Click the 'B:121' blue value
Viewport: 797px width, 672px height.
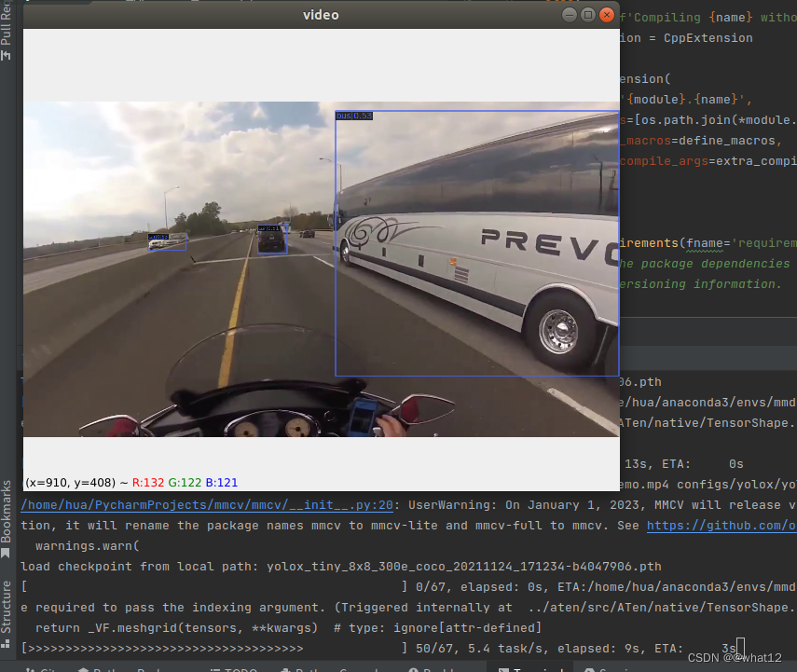222,483
